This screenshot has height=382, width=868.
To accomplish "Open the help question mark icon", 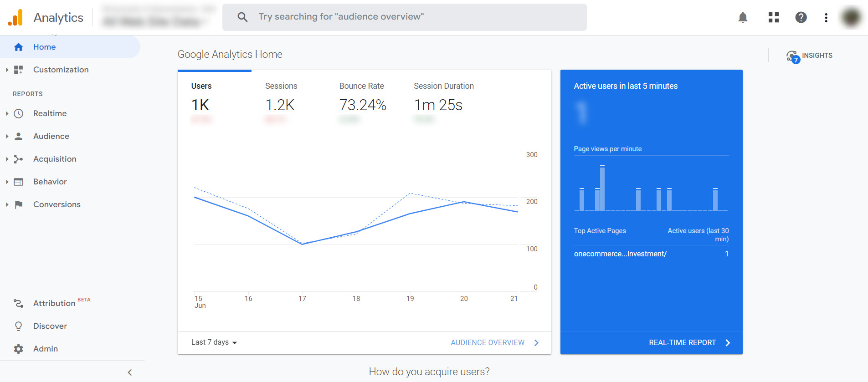I will [801, 17].
